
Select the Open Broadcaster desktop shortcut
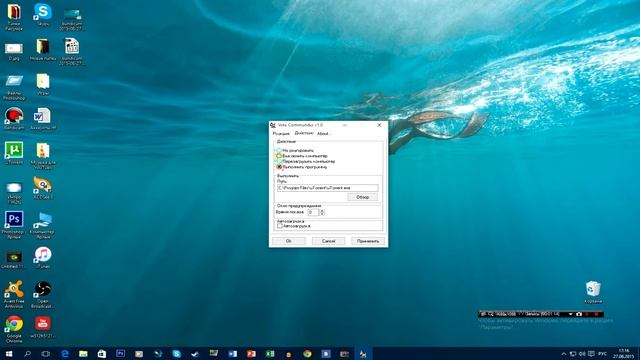pyautogui.click(x=43, y=294)
